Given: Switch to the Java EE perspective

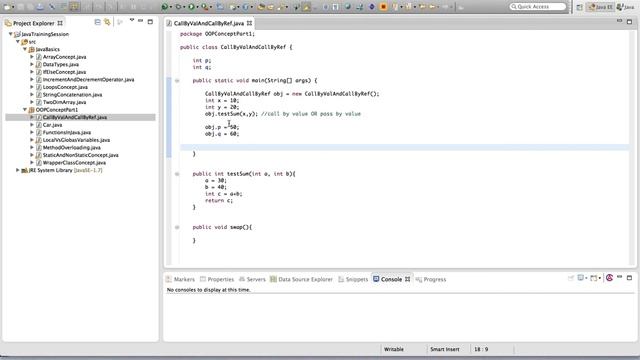Looking at the screenshot, I should [x=600, y=7].
